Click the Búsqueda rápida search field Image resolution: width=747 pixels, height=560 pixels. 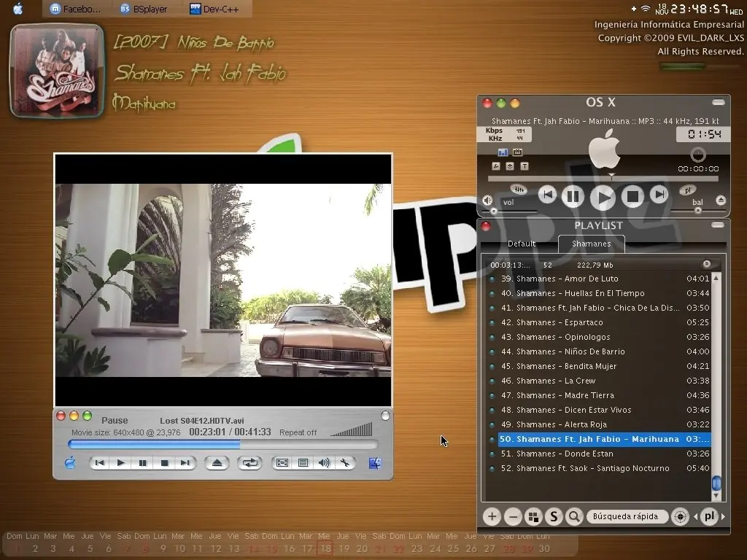(627, 517)
